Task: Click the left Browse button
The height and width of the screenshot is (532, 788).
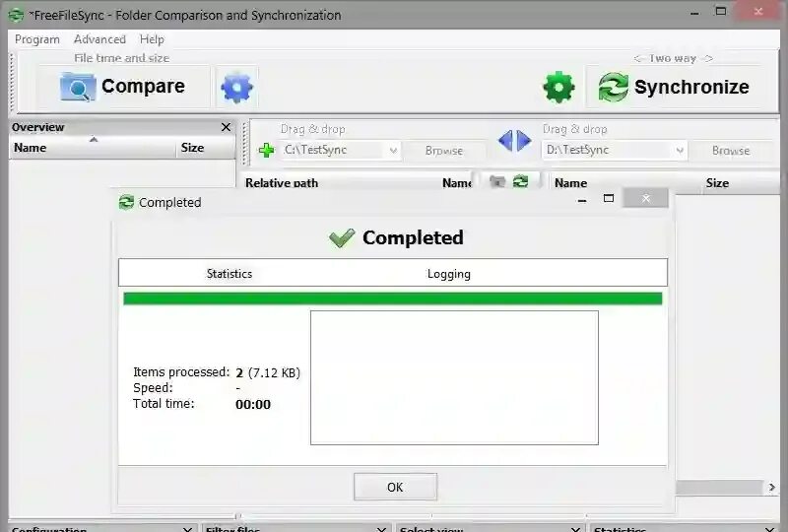Action: (x=444, y=151)
